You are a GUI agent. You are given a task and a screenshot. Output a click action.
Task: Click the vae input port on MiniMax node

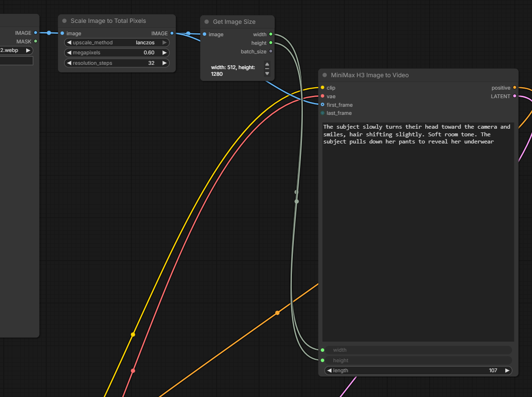[322, 96]
